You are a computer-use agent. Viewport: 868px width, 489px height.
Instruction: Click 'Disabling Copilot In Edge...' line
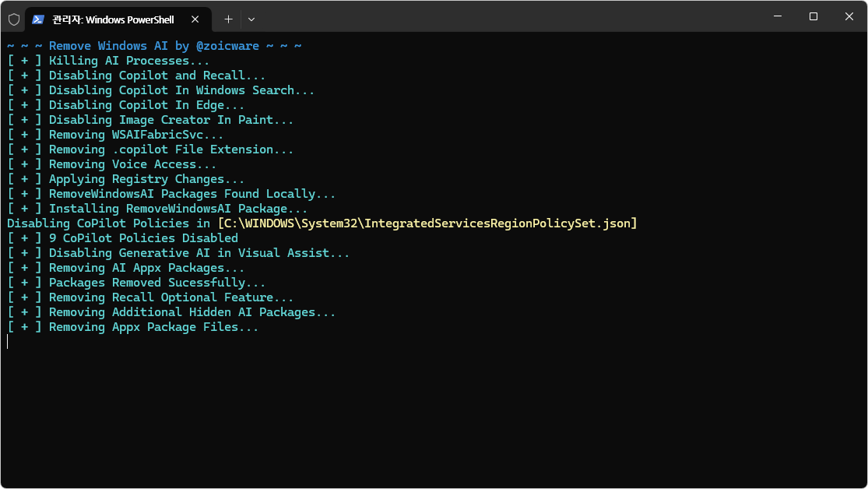125,105
